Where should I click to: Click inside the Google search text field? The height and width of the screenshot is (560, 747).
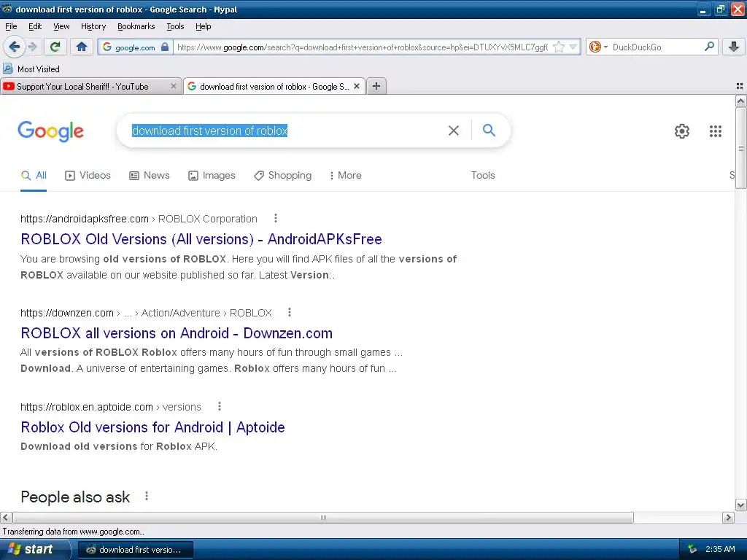(286, 131)
